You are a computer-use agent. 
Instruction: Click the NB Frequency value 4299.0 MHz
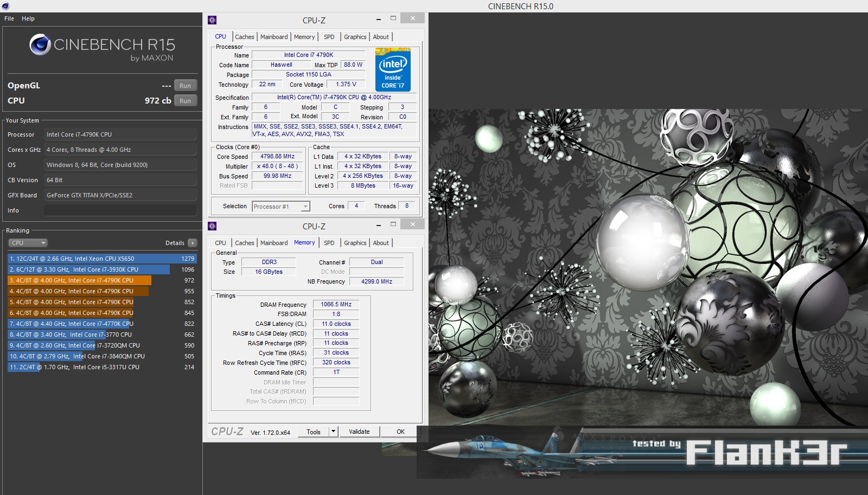376,281
